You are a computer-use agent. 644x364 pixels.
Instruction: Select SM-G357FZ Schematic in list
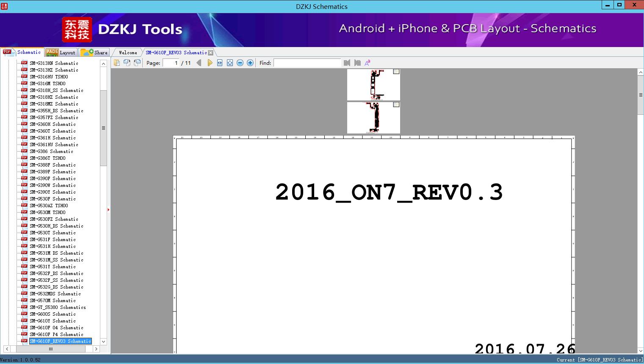pyautogui.click(x=54, y=117)
